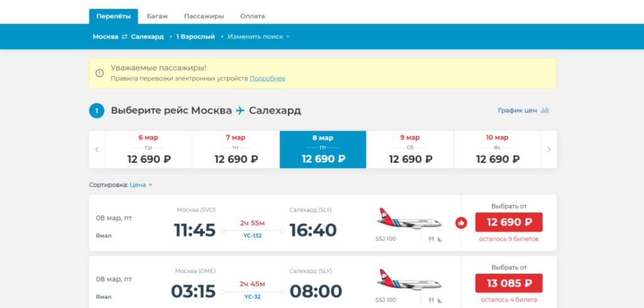Click the thumbs-up recommended flight icon
The height and width of the screenshot is (308, 644).
point(461,223)
